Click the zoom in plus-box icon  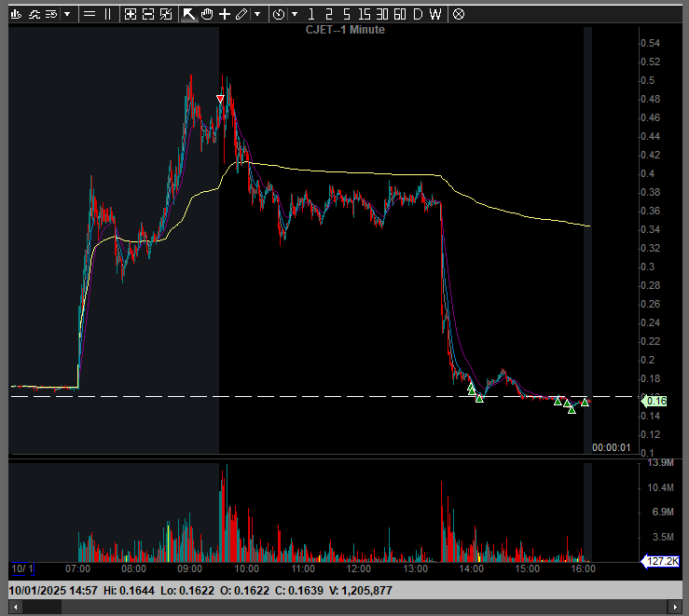click(x=131, y=15)
